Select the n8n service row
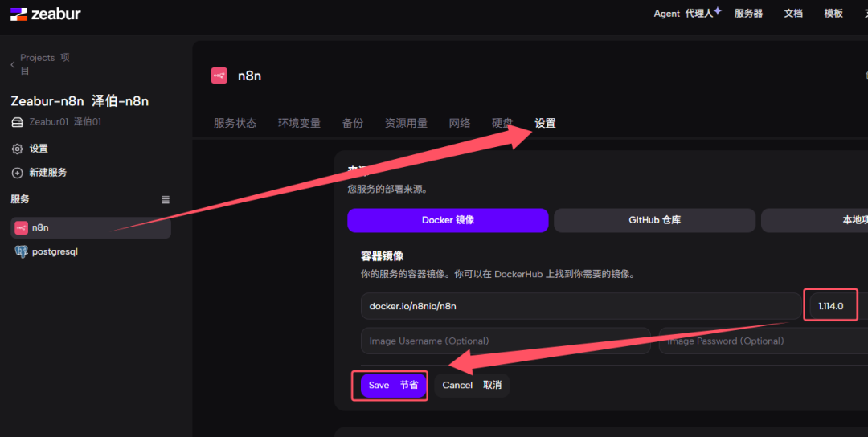The height and width of the screenshot is (437, 868). pos(91,227)
